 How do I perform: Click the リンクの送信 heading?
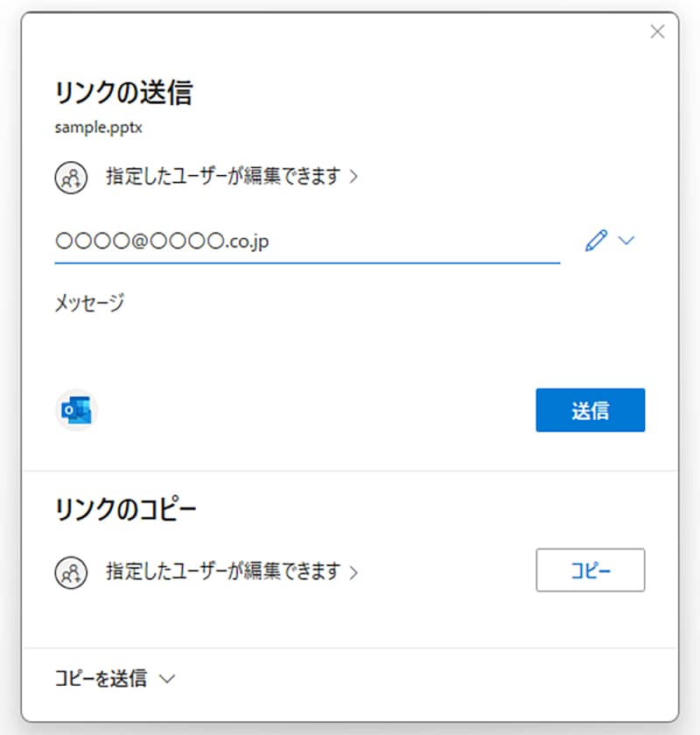click(x=123, y=93)
